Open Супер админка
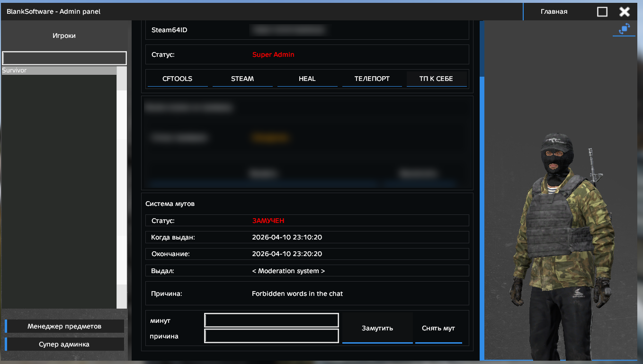The width and height of the screenshot is (643, 364). coord(64,344)
